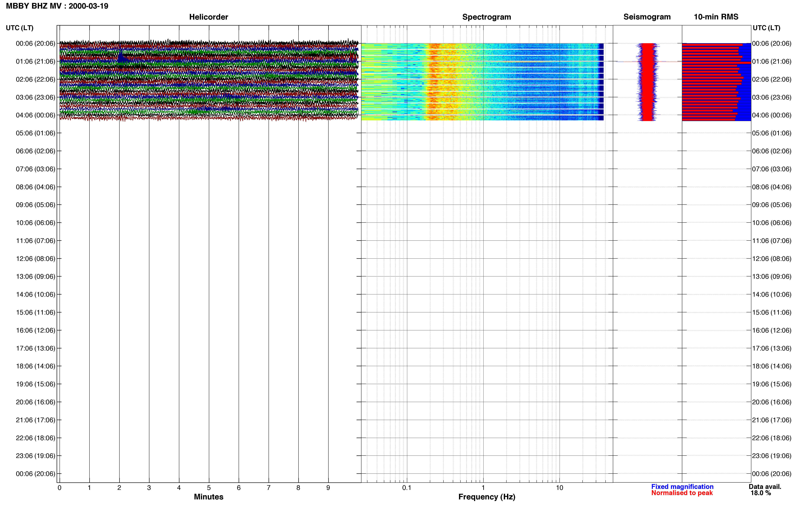Click left time label 08:06 (04:06)
This screenshot has width=812, height=508.
pos(35,187)
